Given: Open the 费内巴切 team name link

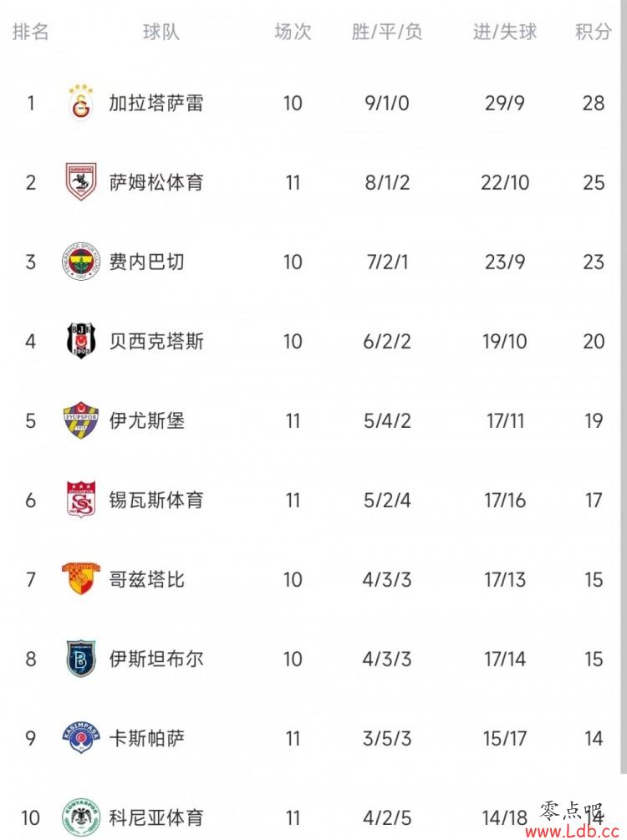Looking at the screenshot, I should pyautogui.click(x=147, y=262).
